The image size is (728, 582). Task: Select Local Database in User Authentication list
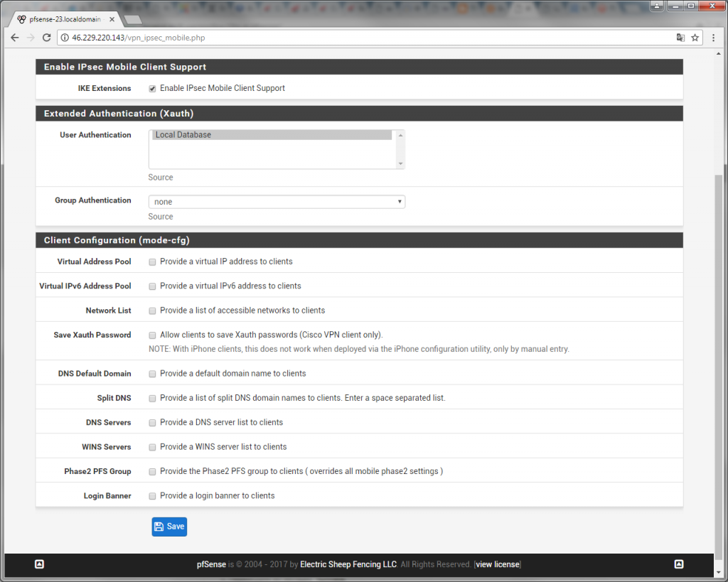coord(272,135)
